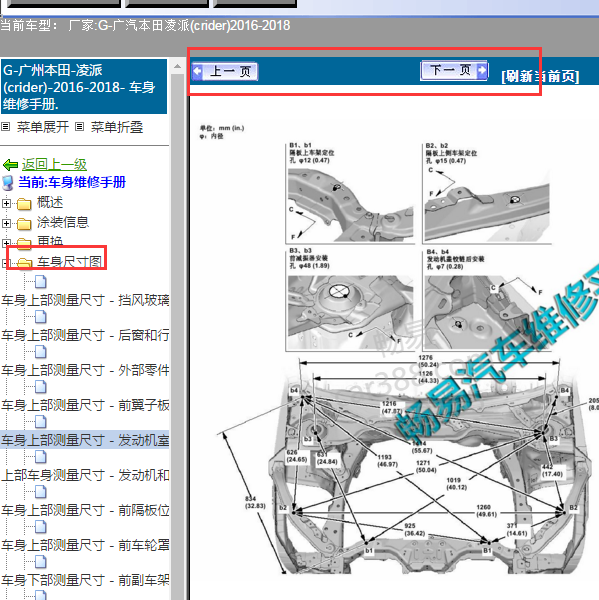
Task: Click the 1276 (50.24) dimension label
Action: click(x=426, y=361)
